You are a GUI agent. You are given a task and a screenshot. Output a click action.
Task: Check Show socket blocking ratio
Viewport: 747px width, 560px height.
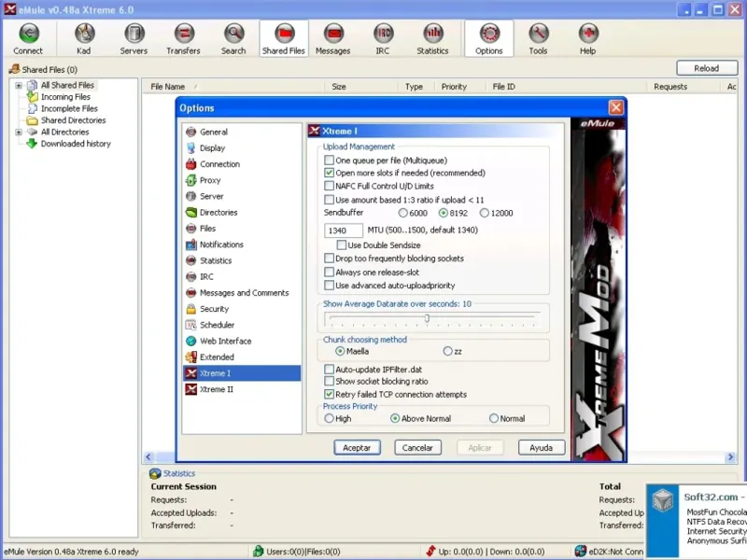click(x=329, y=381)
